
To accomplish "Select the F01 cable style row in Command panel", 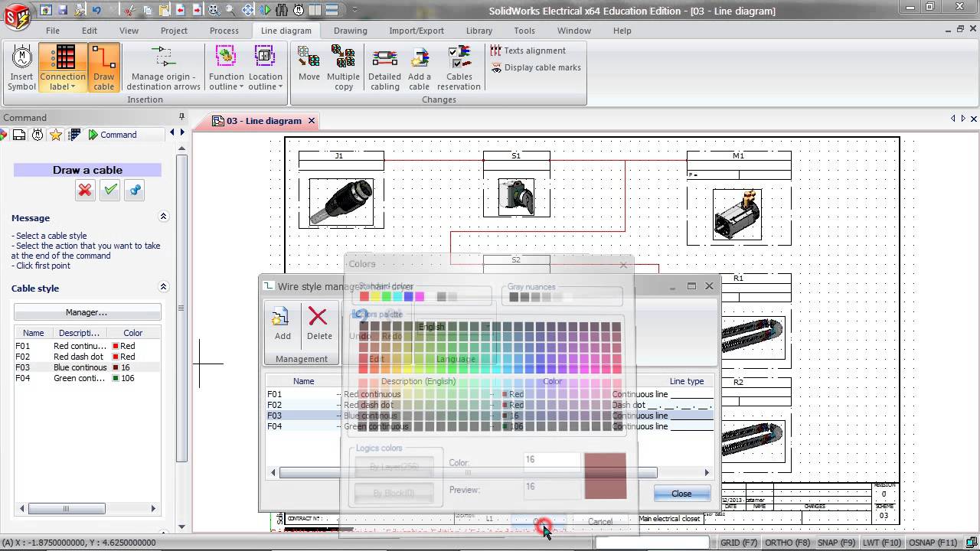I will [87, 346].
